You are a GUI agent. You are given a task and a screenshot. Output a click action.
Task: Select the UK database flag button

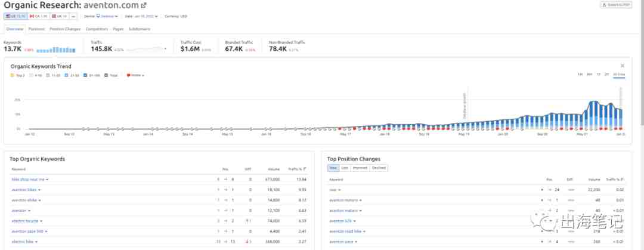coord(59,17)
